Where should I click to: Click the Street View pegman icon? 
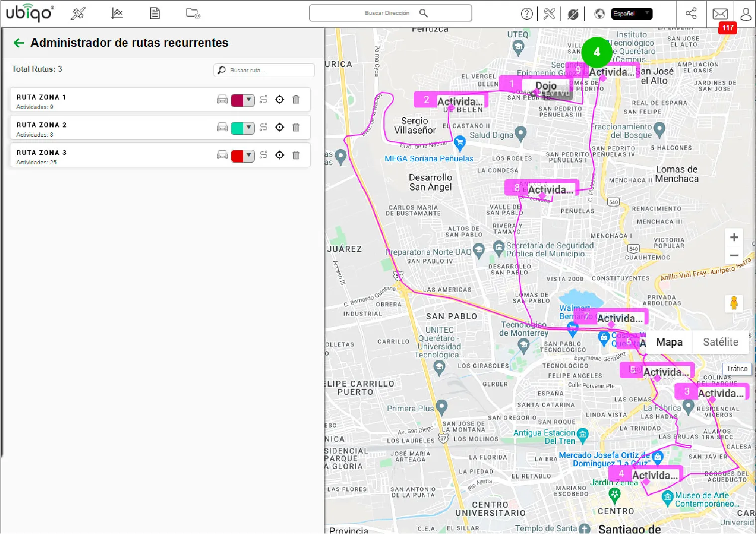pos(734,303)
